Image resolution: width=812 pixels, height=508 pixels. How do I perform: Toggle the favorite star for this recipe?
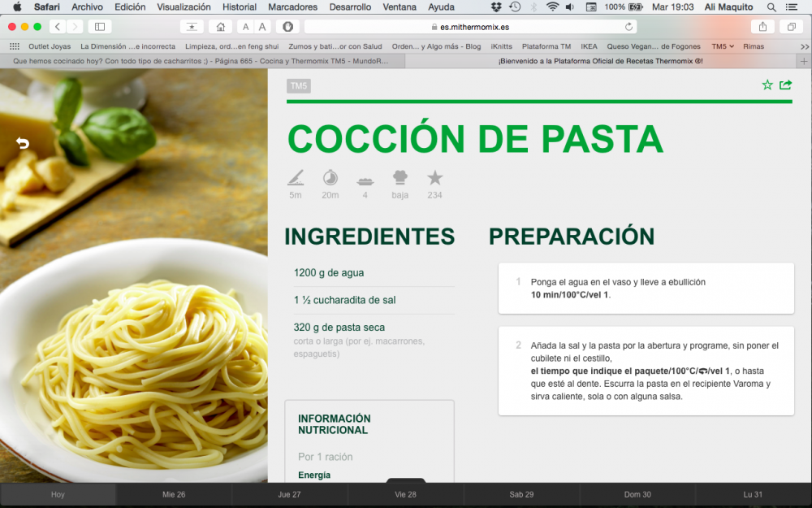767,85
